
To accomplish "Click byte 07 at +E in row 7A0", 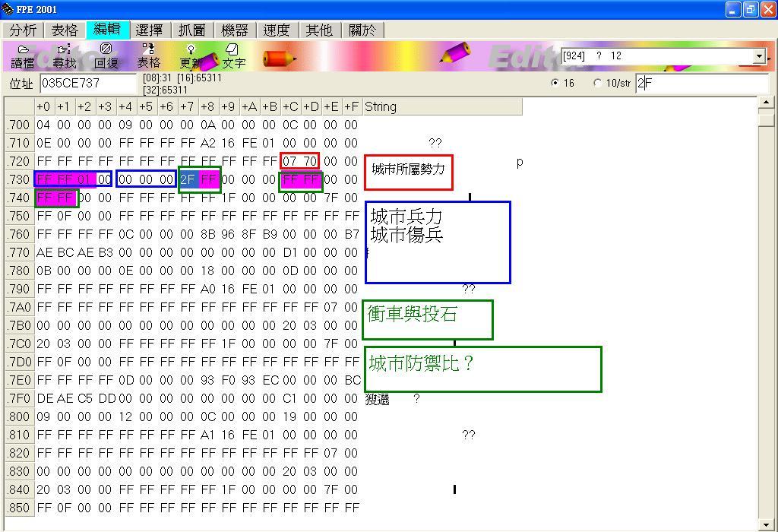I will click(330, 307).
